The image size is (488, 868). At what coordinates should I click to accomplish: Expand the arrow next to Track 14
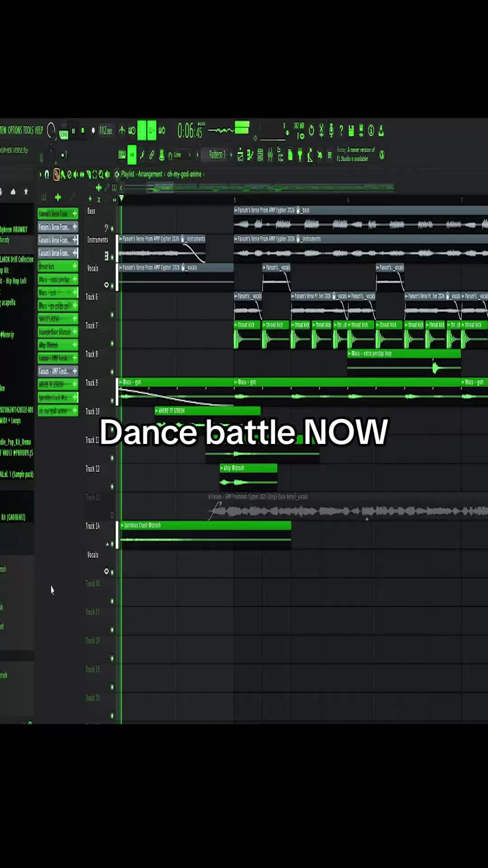107,544
